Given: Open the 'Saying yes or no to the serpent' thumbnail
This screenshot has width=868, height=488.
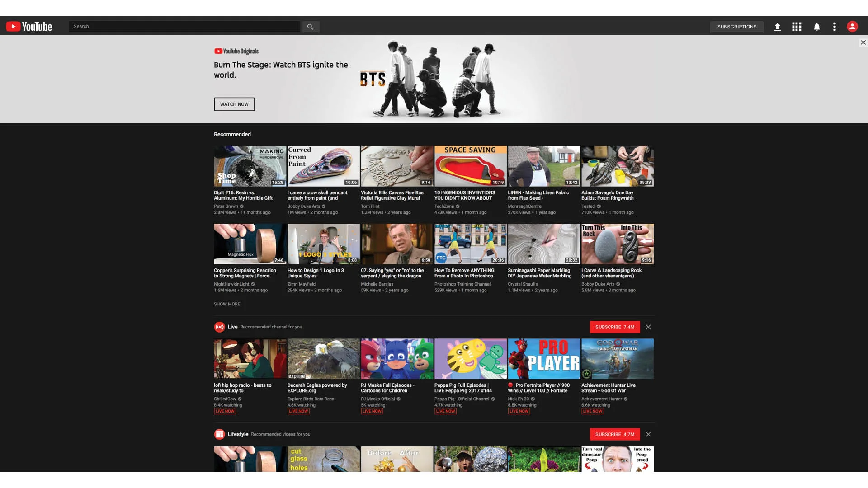Looking at the screenshot, I should 397,244.
